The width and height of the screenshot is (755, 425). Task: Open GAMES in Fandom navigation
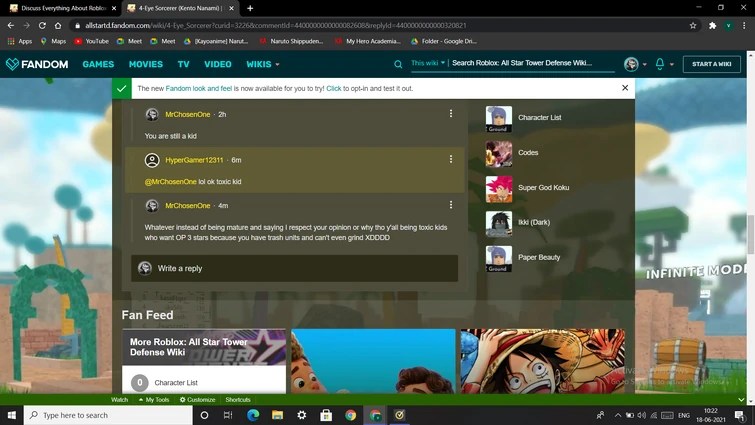[98, 64]
